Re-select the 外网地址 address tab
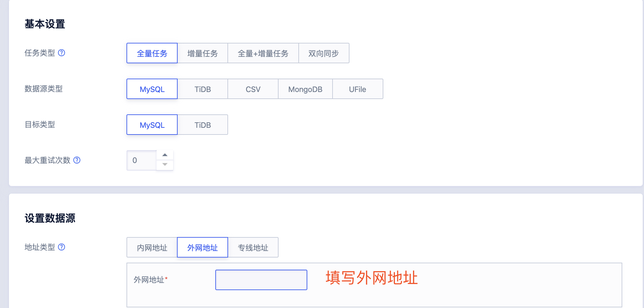Image resolution: width=644 pixels, height=308 pixels. 202,247
